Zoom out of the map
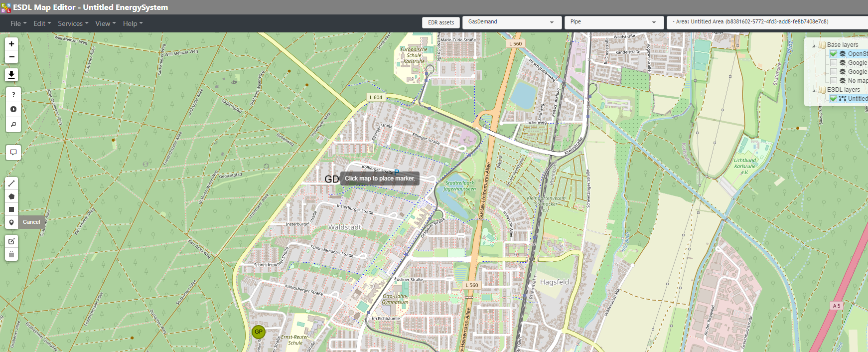Screen dimensions: 868x352 [x=11, y=57]
